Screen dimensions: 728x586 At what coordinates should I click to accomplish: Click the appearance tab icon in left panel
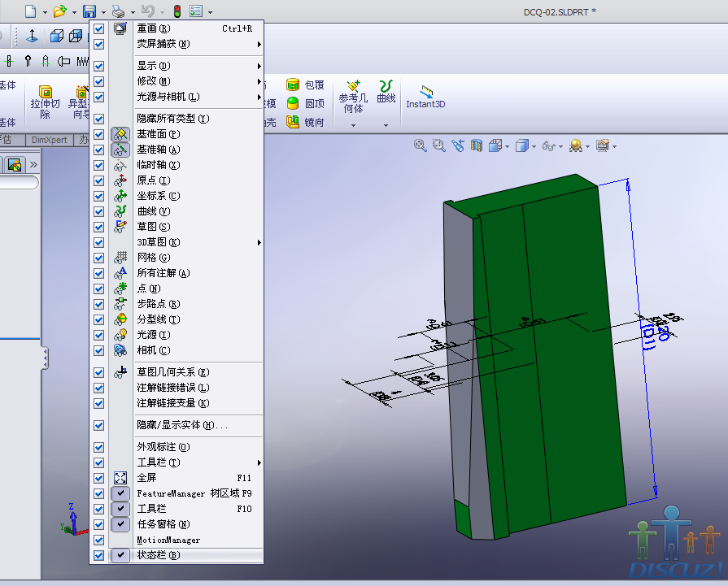click(15, 165)
